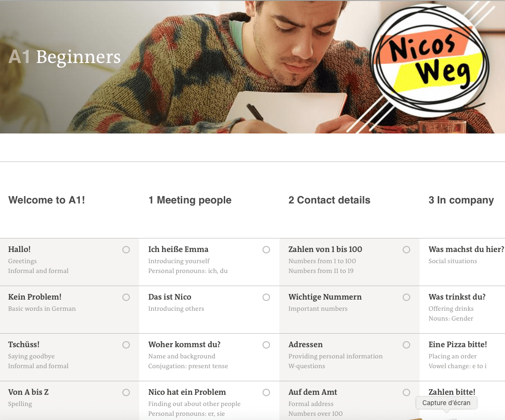The image size is (505, 420).
Task: Click the Nicos Weg logo badge
Action: 430,61
